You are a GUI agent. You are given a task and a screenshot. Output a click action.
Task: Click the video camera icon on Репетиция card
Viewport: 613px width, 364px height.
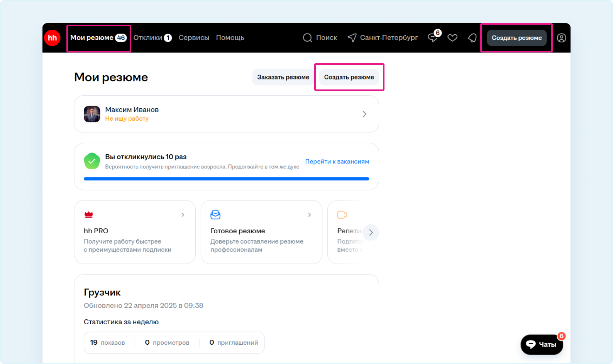342,215
